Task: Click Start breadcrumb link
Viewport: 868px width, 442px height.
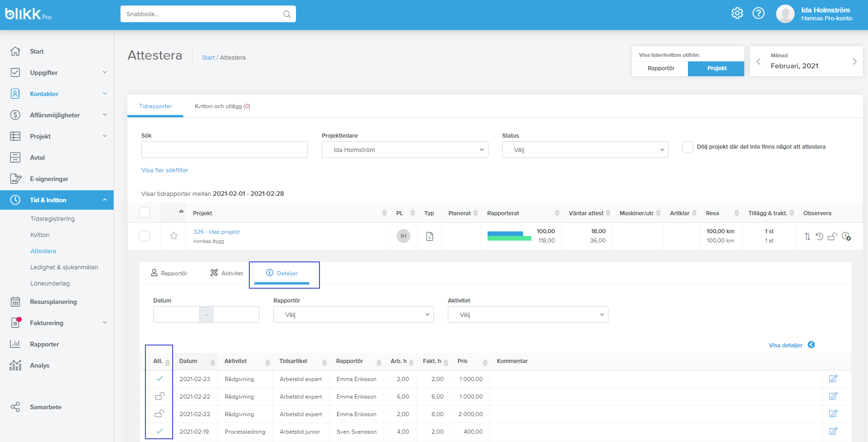Action: click(x=208, y=58)
